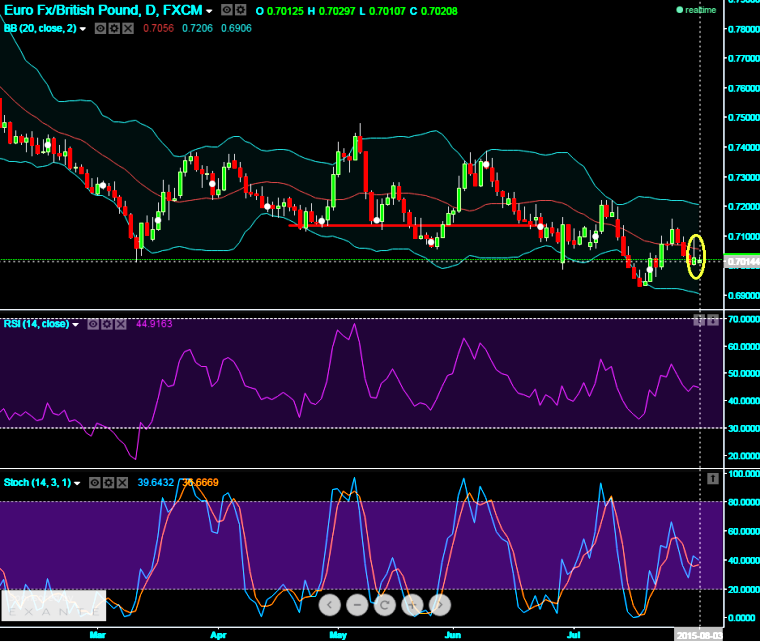This screenshot has height=643, width=760.
Task: Expand RSI (14, close) dropdown arrow
Action: tap(76, 325)
